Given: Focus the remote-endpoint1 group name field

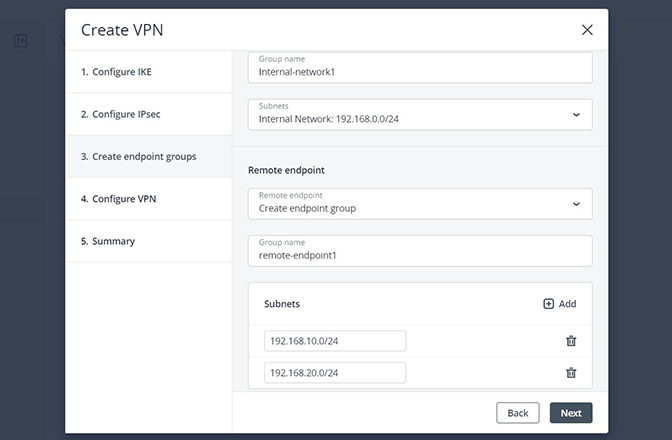Looking at the screenshot, I should pyautogui.click(x=420, y=251).
